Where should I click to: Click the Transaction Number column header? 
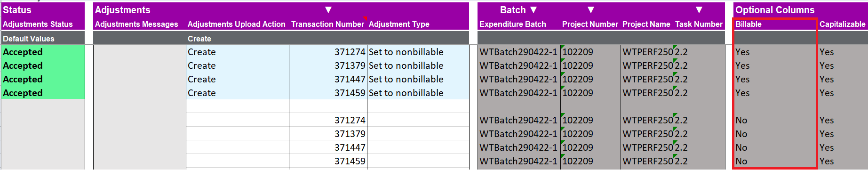click(x=327, y=24)
